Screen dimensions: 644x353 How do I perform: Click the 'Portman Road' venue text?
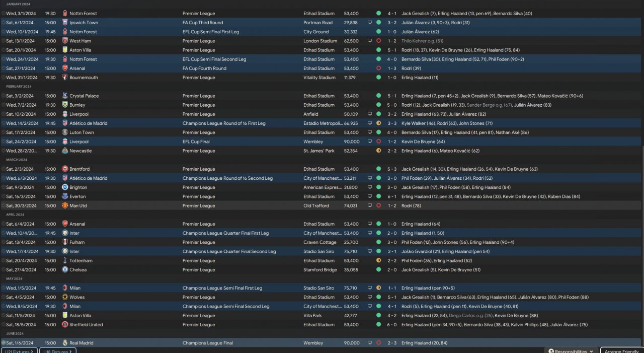(x=318, y=23)
